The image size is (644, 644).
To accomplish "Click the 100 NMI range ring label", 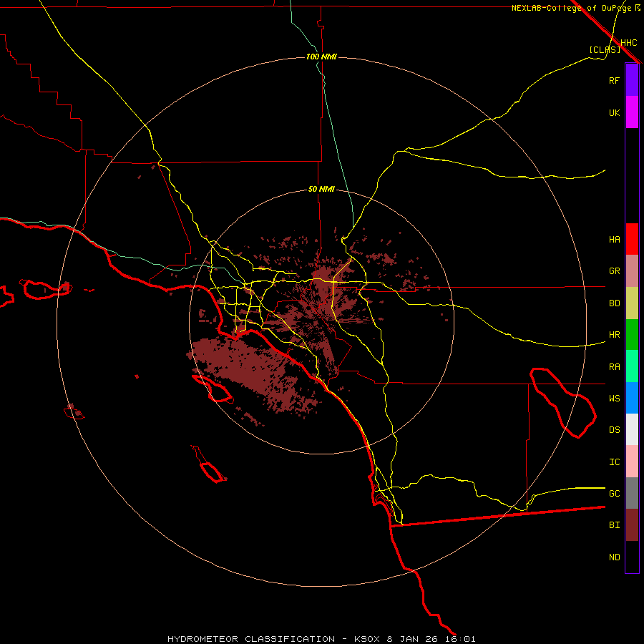I will click(321, 57).
